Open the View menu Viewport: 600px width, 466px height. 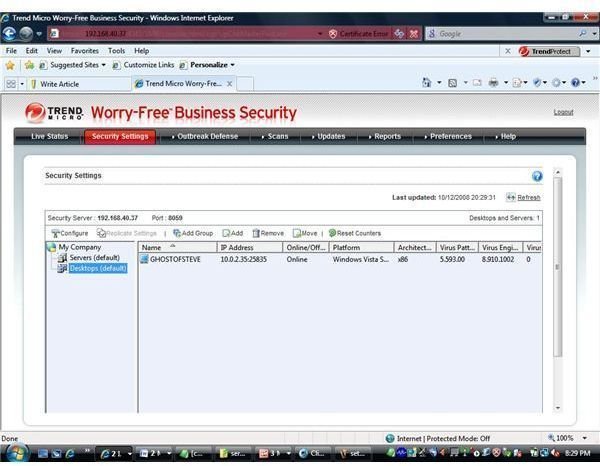pyautogui.click(x=54, y=51)
